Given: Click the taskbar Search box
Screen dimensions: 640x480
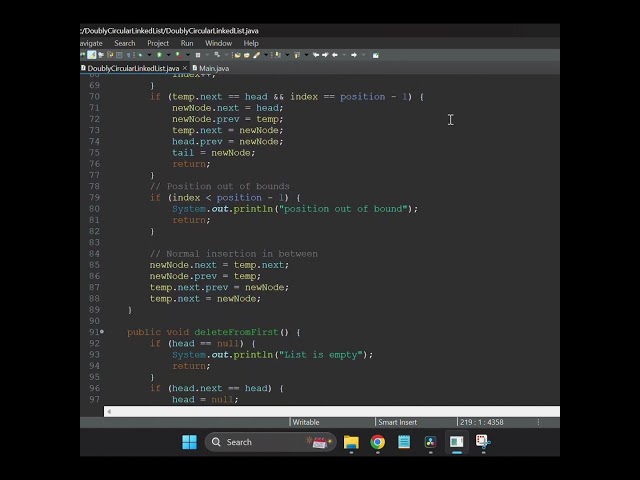Looking at the screenshot, I should (270, 442).
